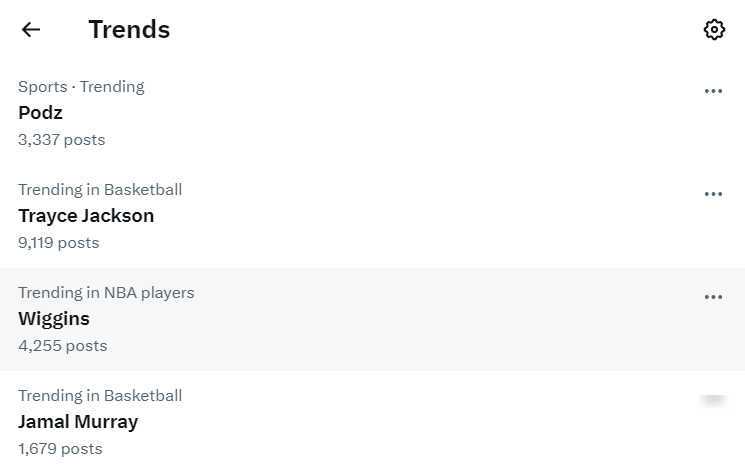
Task: Click the 9,119 posts count
Action: 59,243
